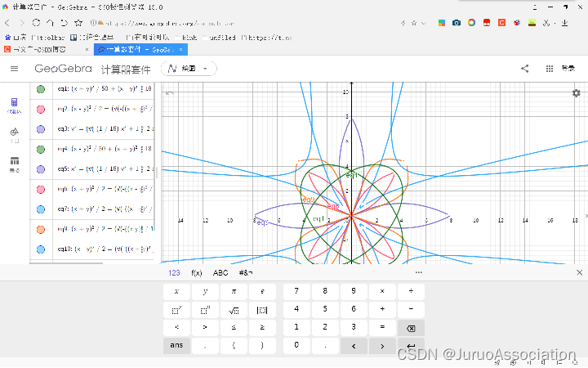Click the plus + key
Screen dimensions: 588x368
pyautogui.click(x=382, y=310)
